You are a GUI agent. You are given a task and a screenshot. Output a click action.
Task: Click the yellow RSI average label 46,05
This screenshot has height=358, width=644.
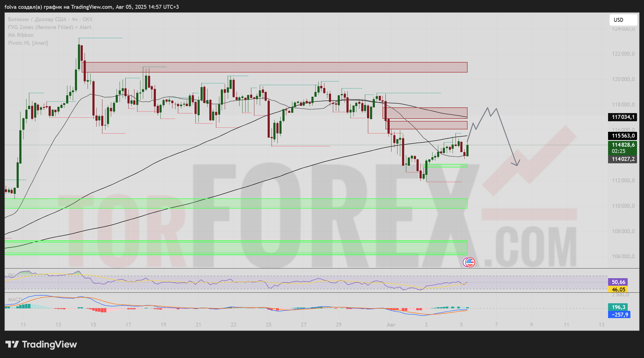618,289
